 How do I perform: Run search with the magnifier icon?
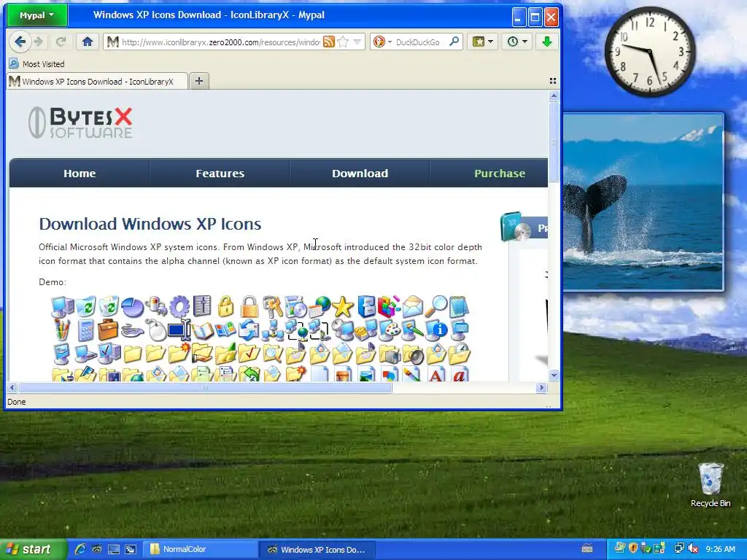(454, 42)
